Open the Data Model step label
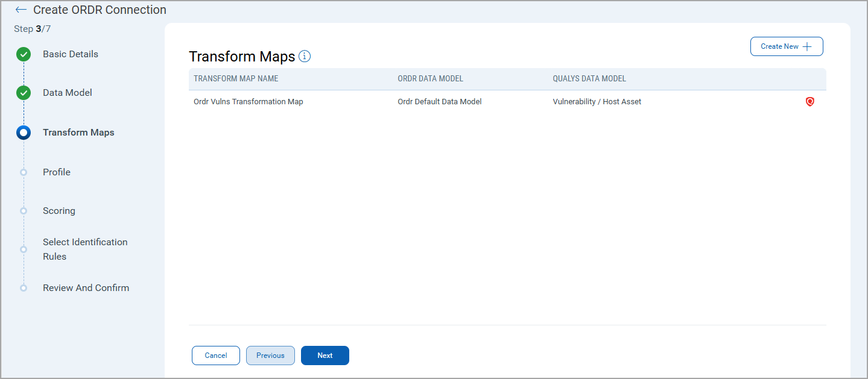This screenshot has height=379, width=868. click(67, 93)
